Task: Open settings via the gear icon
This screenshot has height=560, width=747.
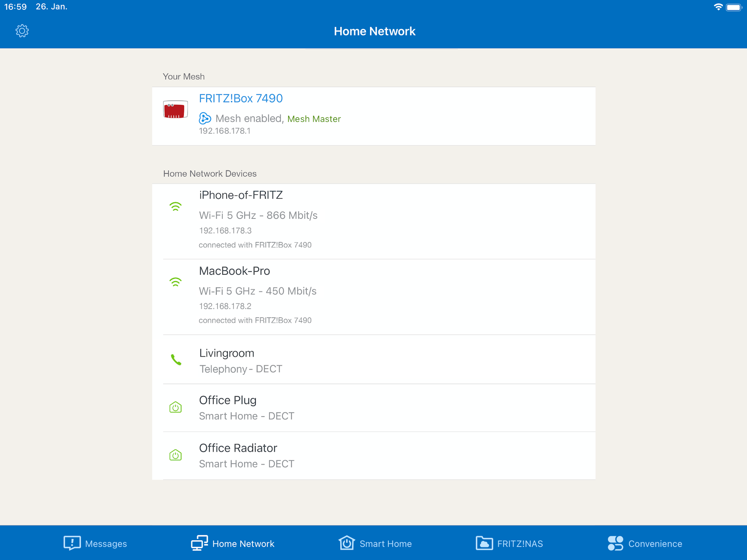Action: click(x=22, y=31)
